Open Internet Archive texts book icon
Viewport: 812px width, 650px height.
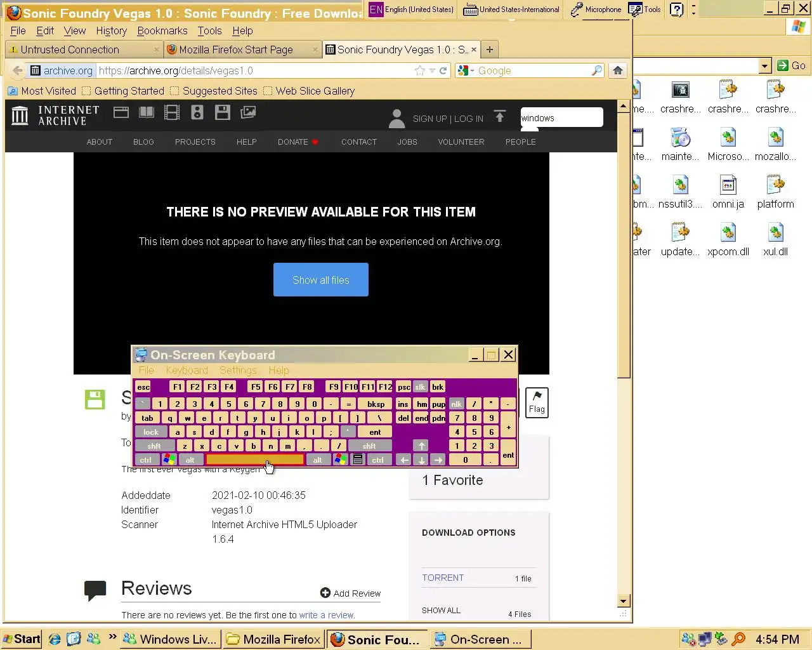(x=147, y=113)
